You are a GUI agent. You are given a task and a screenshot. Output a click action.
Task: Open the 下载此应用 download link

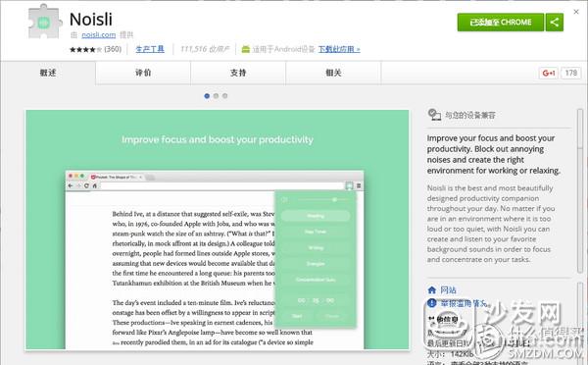339,49
